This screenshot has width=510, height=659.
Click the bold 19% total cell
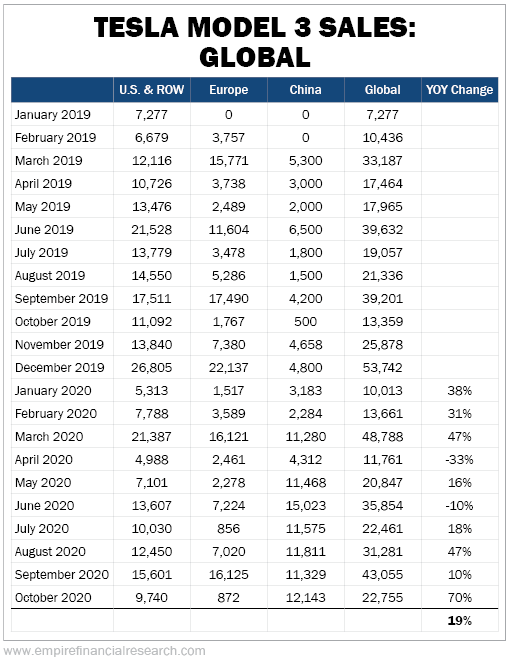[460, 621]
